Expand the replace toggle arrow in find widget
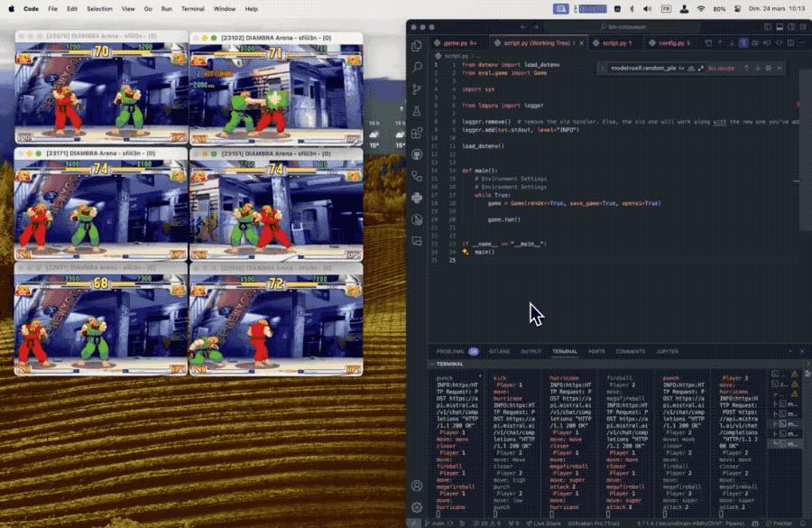The width and height of the screenshot is (812, 528). (x=603, y=68)
